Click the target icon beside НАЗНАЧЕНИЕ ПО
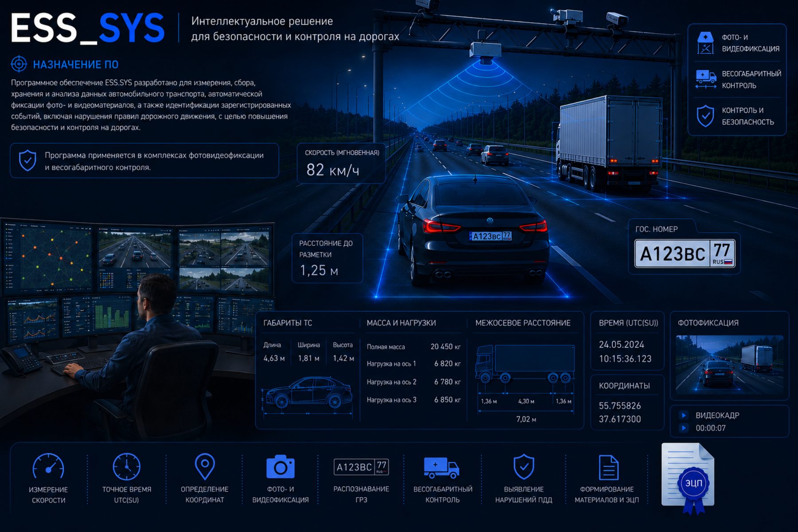Screen dimensions: 798x532 click(19, 64)
